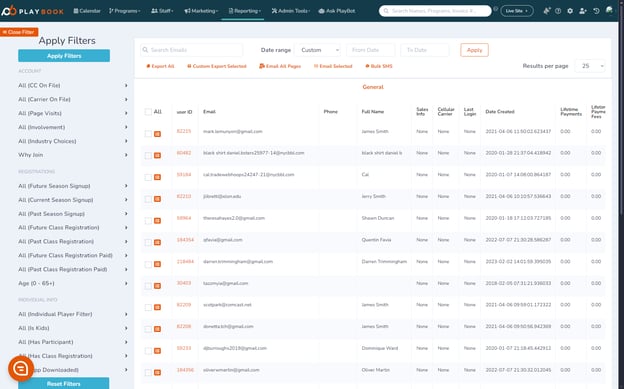Image resolution: width=624 pixels, height=389 pixels.
Task: Focus the Search Emails field
Action: (191, 50)
